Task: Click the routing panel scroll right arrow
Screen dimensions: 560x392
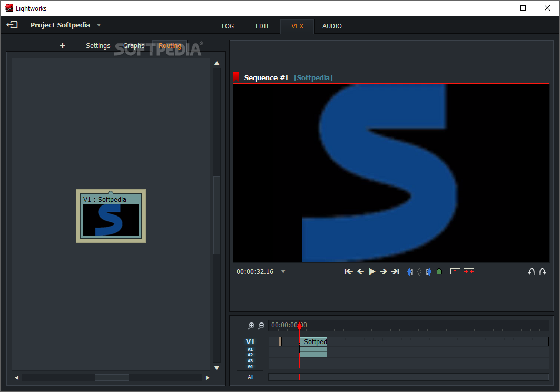Action: coord(208,378)
